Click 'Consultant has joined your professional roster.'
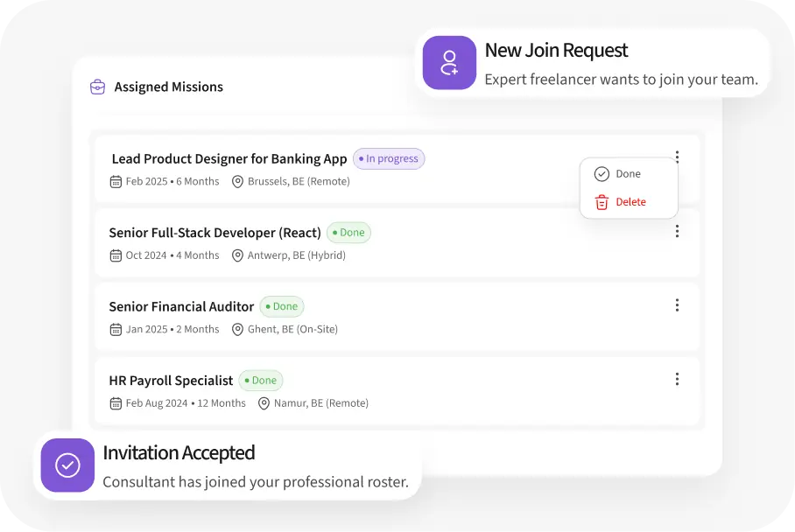The height and width of the screenshot is (532, 795). coord(256,482)
